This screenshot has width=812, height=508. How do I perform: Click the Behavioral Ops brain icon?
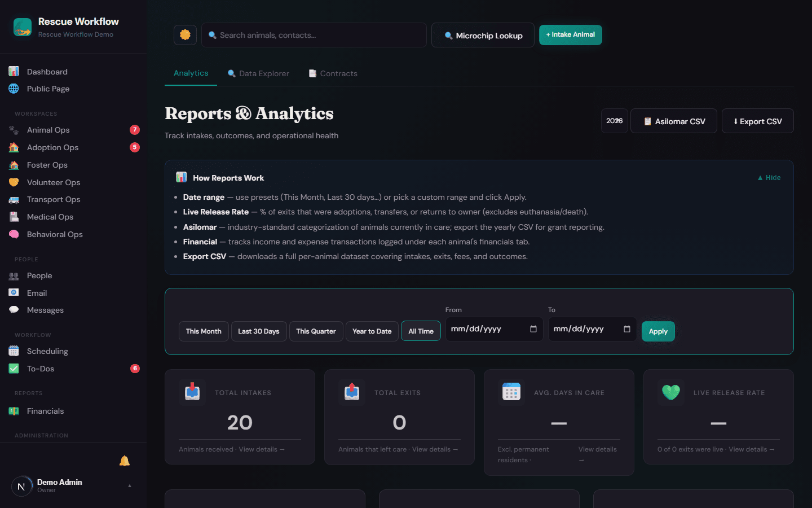tap(14, 234)
